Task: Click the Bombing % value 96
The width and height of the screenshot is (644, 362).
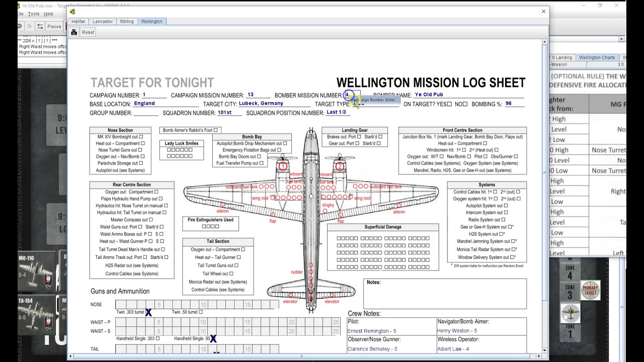Action: (x=509, y=104)
